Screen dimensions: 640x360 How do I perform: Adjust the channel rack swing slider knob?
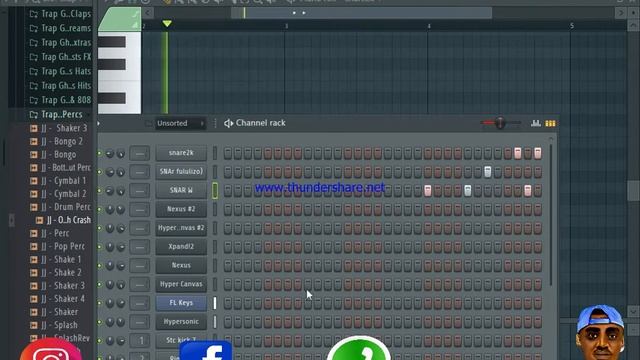click(x=500, y=122)
